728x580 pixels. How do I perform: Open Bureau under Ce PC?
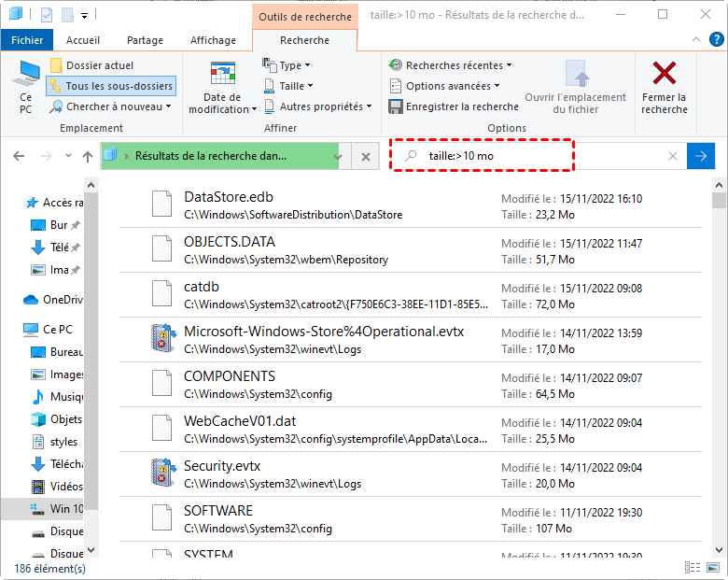57,352
